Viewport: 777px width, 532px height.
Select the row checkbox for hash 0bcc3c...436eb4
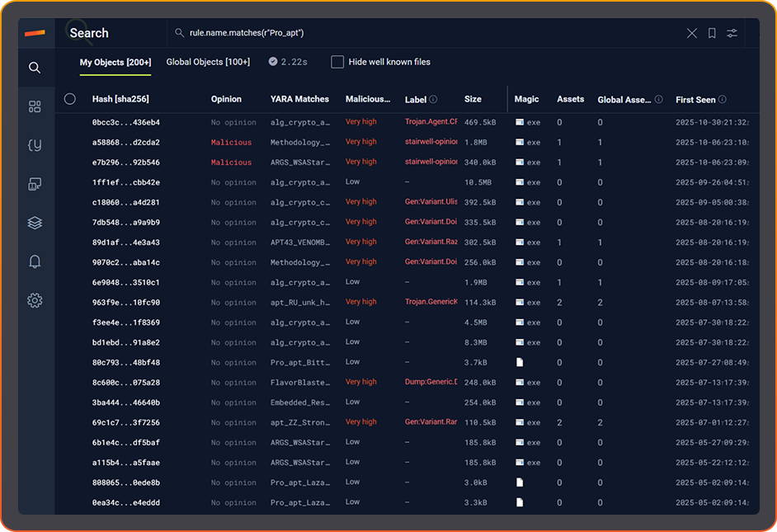tap(70, 121)
